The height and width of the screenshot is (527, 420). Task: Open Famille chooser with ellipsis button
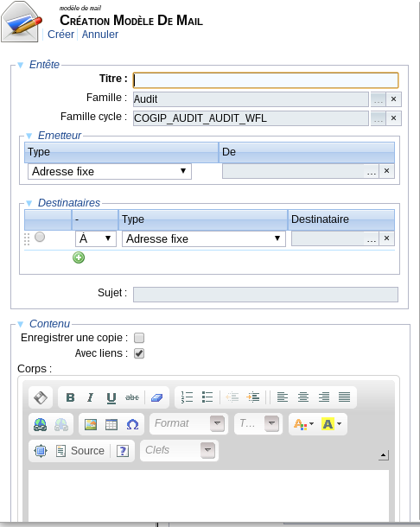point(378,99)
